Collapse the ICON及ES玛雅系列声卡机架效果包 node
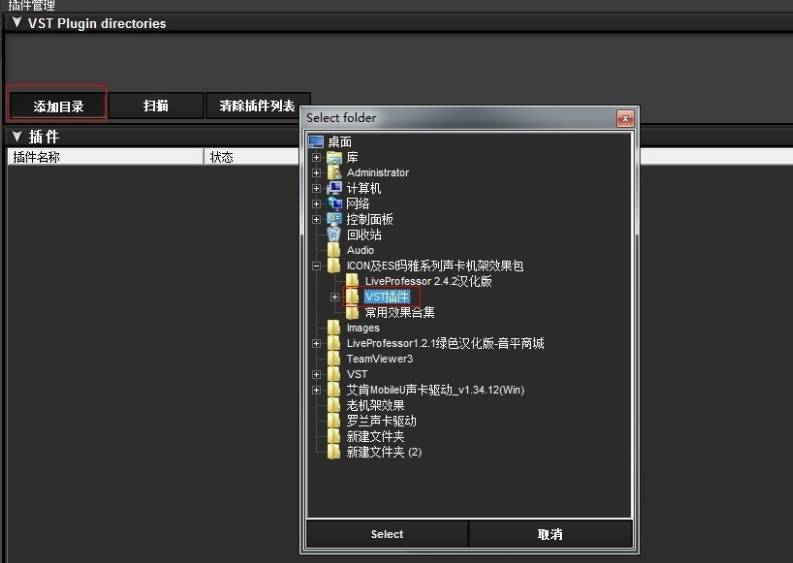793x563 pixels. (x=317, y=266)
